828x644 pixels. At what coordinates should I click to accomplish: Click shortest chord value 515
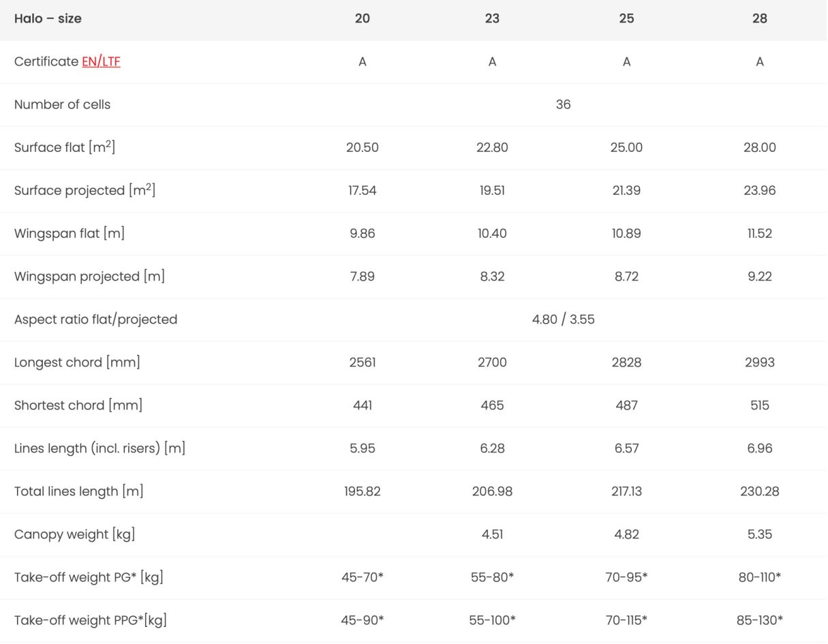(760, 405)
